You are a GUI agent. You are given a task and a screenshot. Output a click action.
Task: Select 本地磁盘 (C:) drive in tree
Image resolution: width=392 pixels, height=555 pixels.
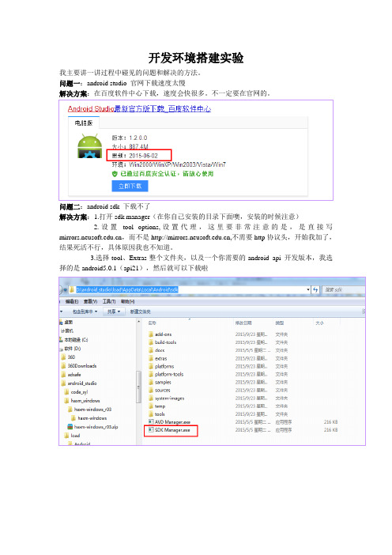pos(74,339)
